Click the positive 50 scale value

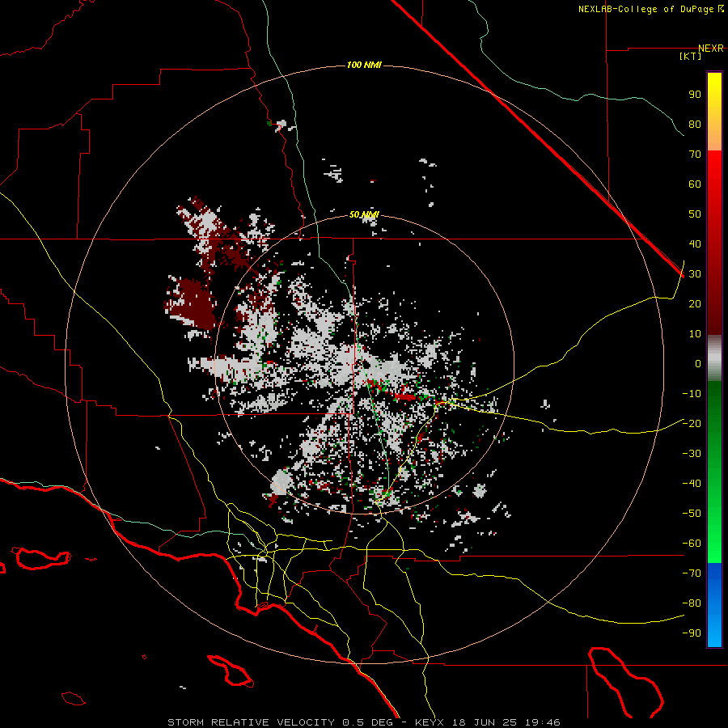click(x=695, y=214)
